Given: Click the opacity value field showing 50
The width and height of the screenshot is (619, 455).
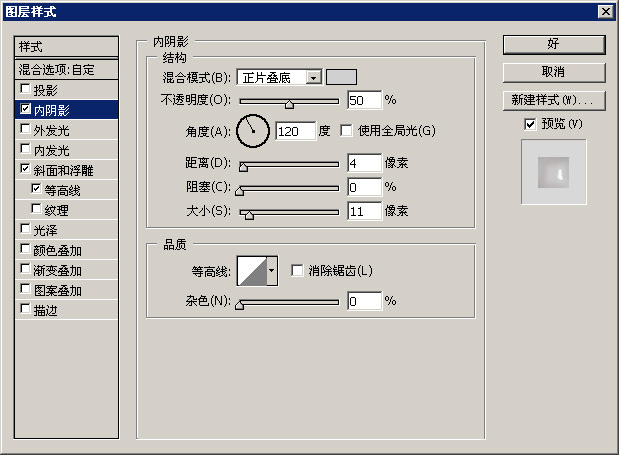Looking at the screenshot, I should (x=365, y=100).
